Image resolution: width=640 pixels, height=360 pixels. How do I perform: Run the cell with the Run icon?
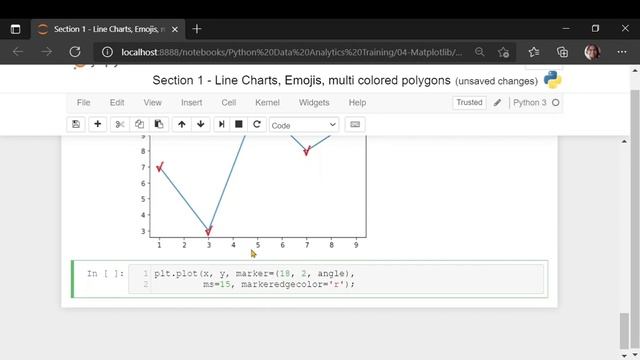point(222,124)
